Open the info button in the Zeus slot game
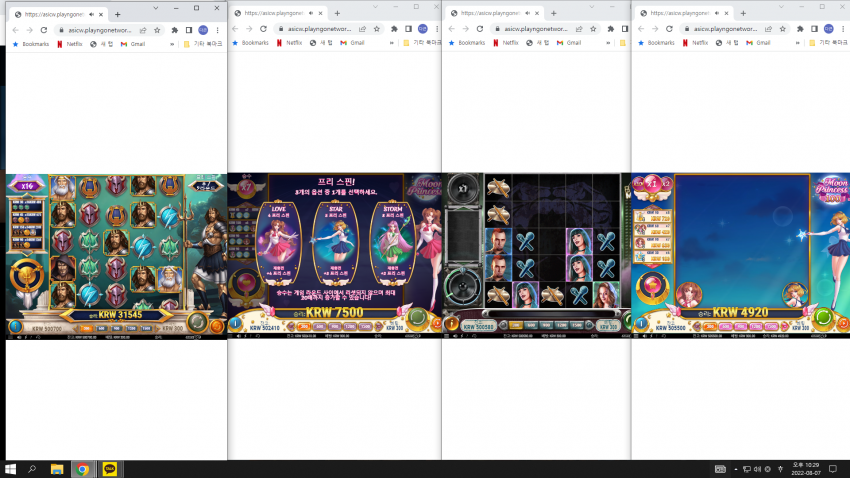This screenshot has height=478, width=850. point(15,326)
